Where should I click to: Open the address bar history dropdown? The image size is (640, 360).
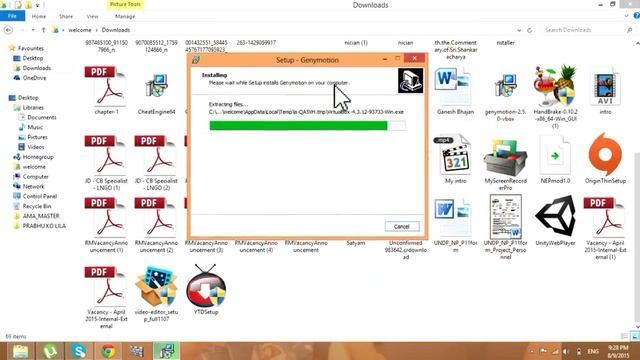[519, 30]
